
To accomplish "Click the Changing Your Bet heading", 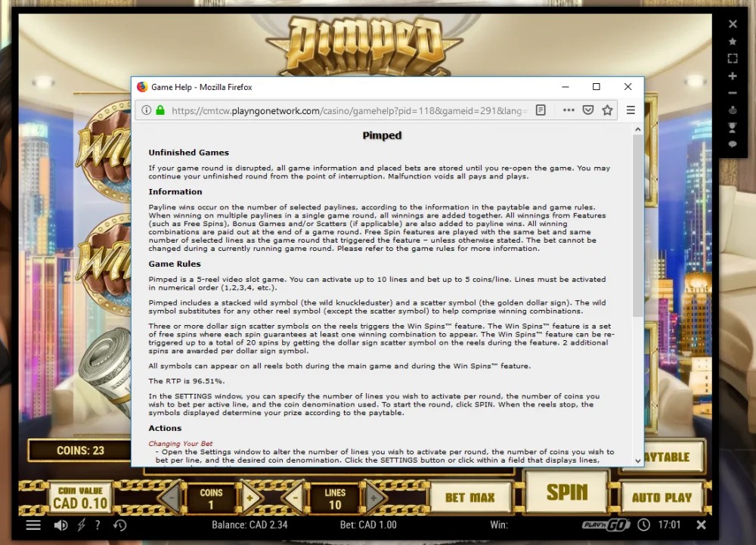I will (181, 443).
